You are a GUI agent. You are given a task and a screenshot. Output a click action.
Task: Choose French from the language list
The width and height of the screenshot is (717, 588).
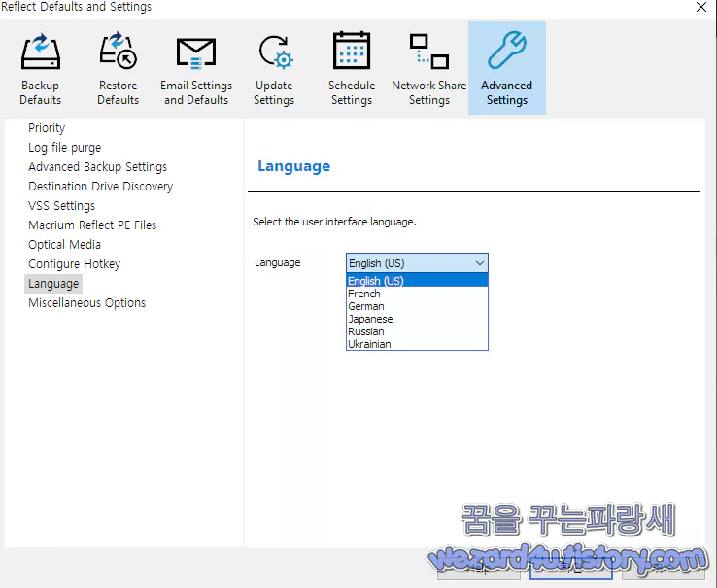pyautogui.click(x=417, y=294)
